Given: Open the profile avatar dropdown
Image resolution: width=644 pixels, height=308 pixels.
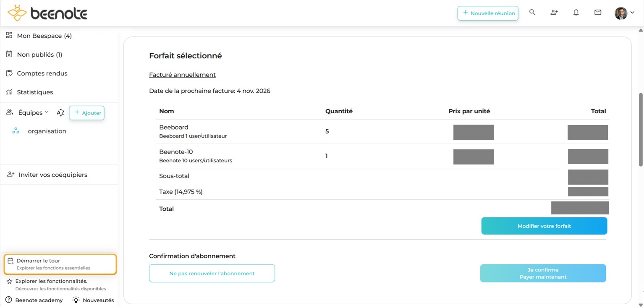Looking at the screenshot, I should click(x=624, y=13).
